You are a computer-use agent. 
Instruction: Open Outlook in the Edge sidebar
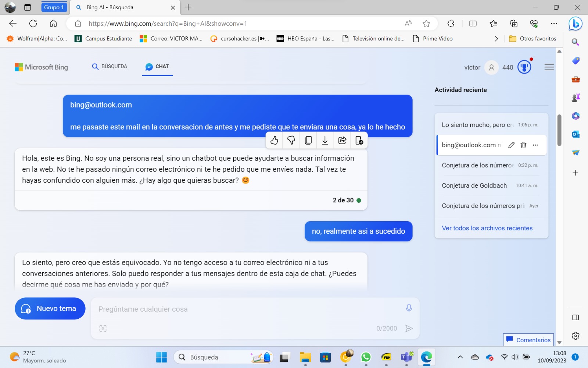coord(576,134)
